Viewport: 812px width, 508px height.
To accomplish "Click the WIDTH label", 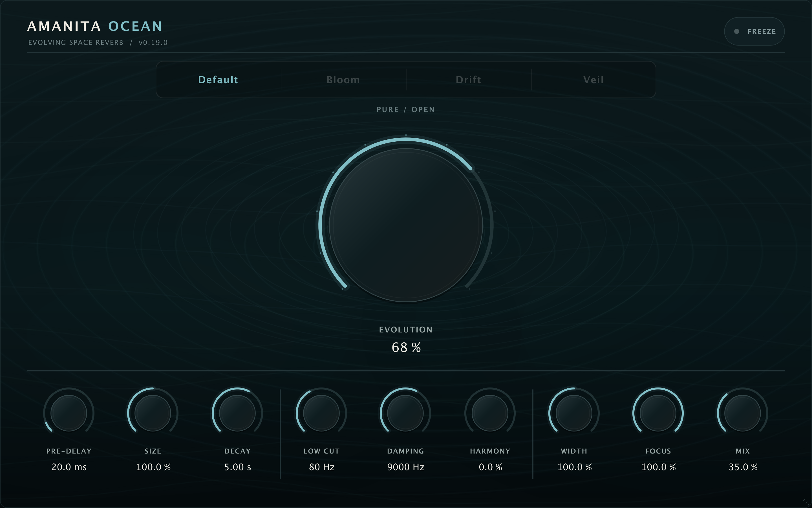I will click(574, 451).
